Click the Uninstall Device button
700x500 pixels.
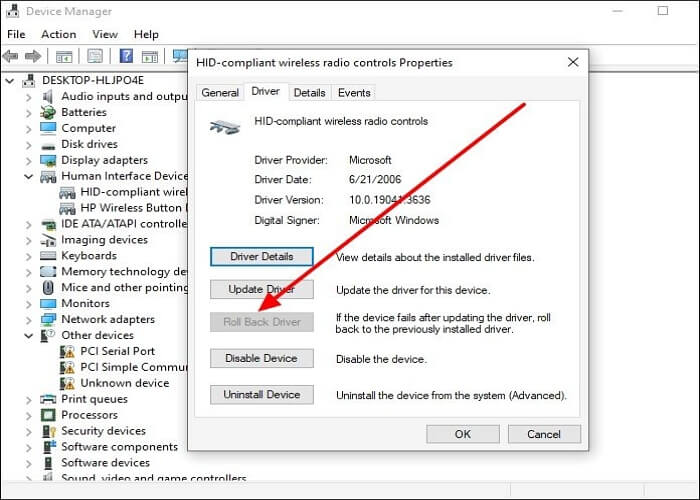(262, 395)
